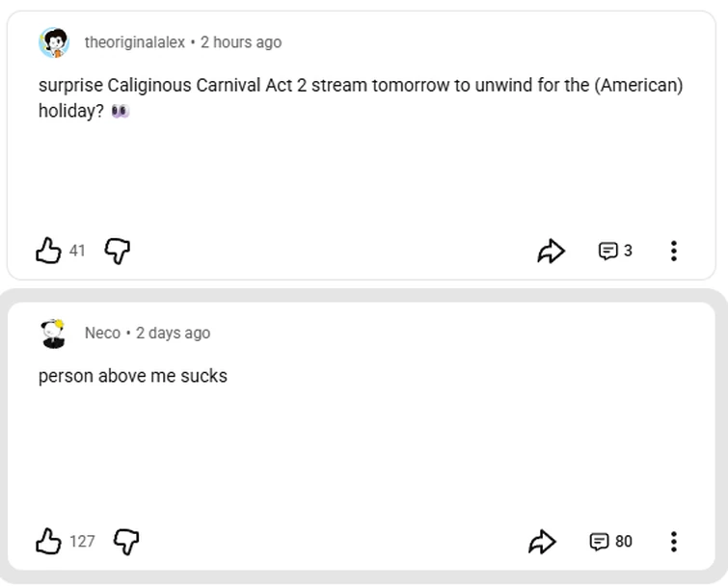728x588 pixels.
Task: Share theoriginalalex's post with the arrow icon
Action: pos(551,252)
